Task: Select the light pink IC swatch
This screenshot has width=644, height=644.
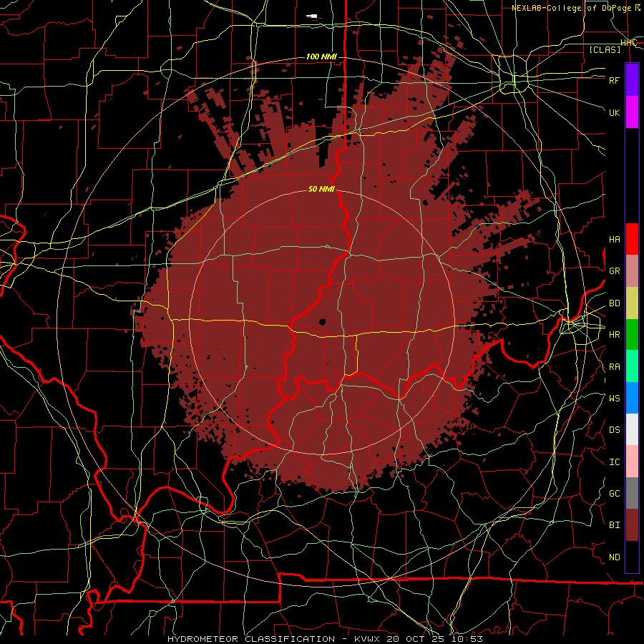Action: [632, 462]
